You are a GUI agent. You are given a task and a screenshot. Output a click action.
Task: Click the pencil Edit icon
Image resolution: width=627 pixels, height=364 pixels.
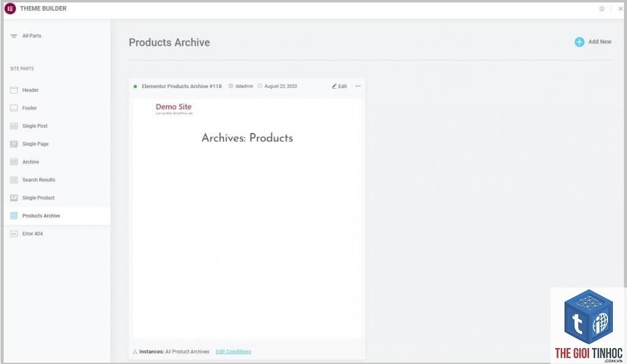coord(334,86)
